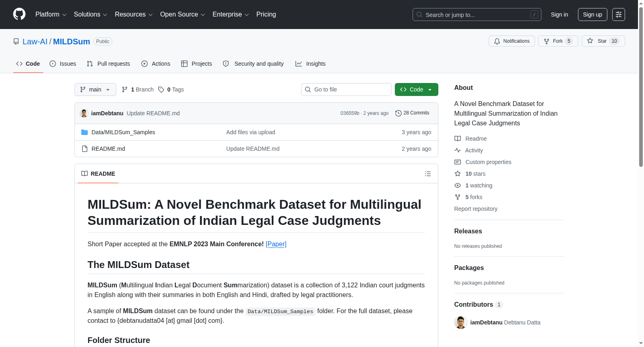
Task: Star the repository using the star icon
Action: click(x=590, y=41)
